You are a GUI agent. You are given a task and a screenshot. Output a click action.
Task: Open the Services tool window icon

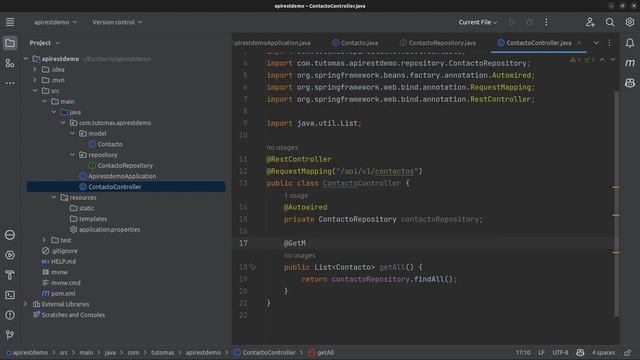pos(10,235)
